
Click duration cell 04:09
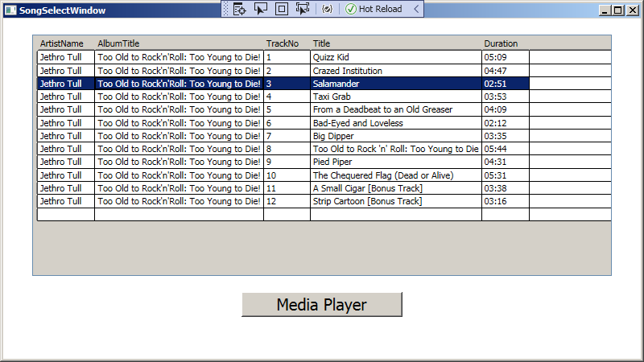click(x=506, y=109)
